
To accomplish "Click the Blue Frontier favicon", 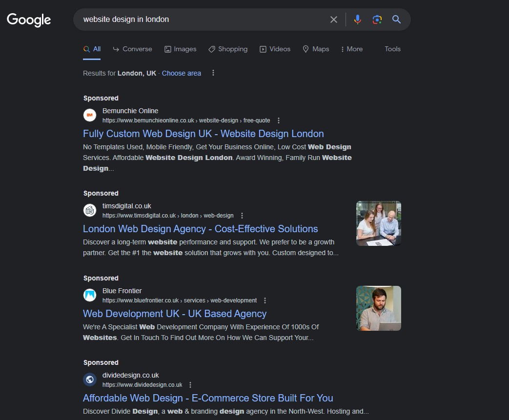I will click(x=90, y=295).
